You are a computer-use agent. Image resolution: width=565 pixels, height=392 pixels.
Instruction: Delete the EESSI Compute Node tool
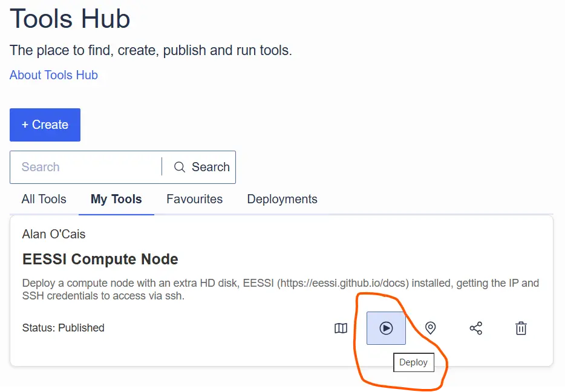(x=521, y=327)
